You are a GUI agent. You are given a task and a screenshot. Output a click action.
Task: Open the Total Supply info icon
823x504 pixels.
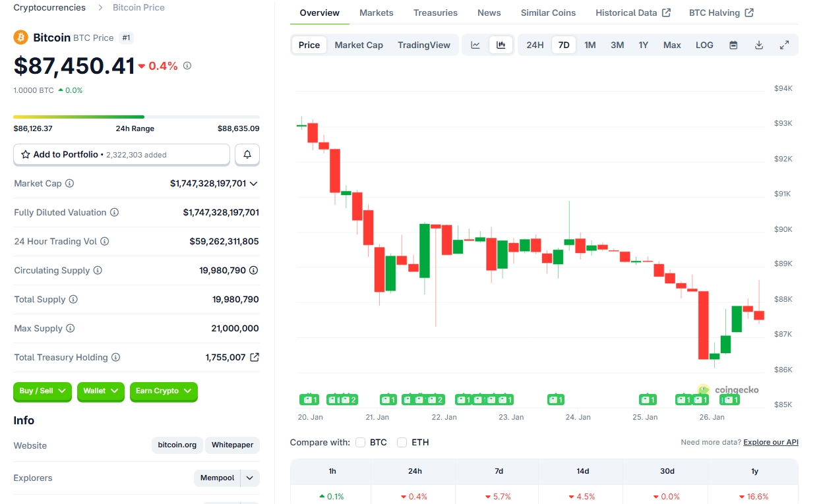pos(73,299)
